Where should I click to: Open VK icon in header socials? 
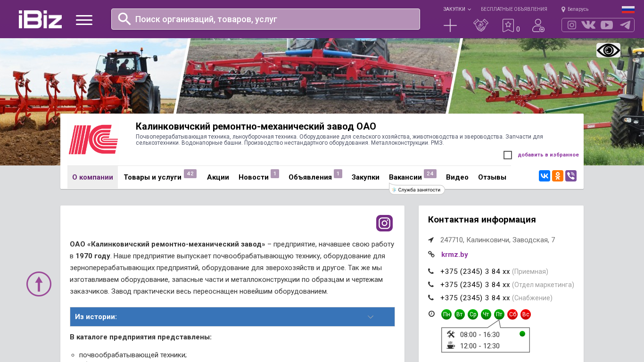[588, 25]
